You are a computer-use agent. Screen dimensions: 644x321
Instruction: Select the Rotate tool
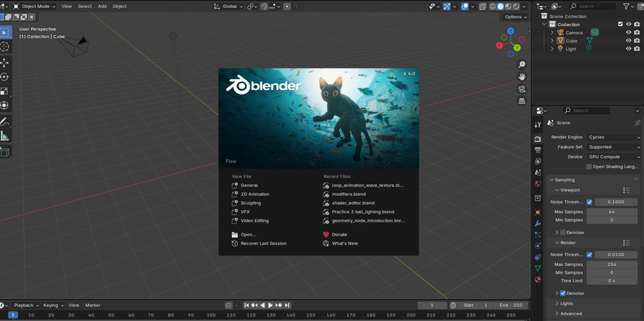coord(5,77)
